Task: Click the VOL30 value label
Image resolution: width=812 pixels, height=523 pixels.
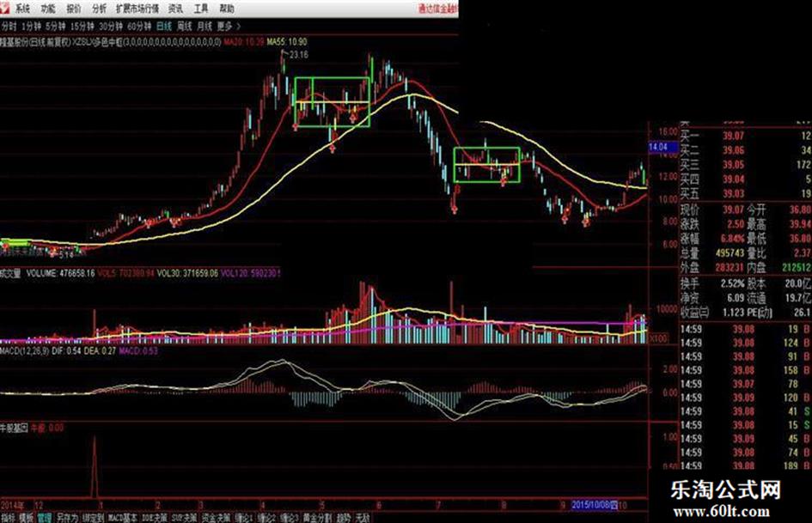Action: (x=187, y=273)
